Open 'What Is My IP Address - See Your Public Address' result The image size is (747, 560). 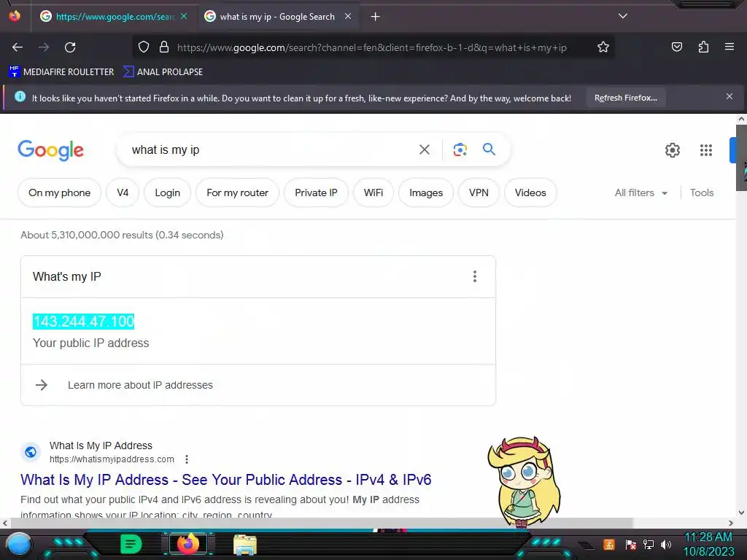pos(226,480)
